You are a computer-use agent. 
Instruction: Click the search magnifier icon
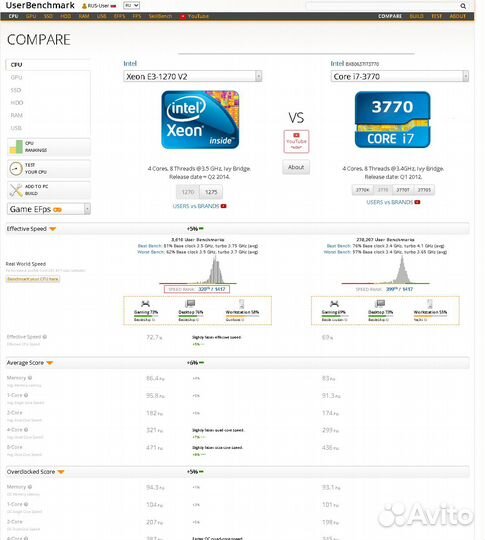[463, 6]
